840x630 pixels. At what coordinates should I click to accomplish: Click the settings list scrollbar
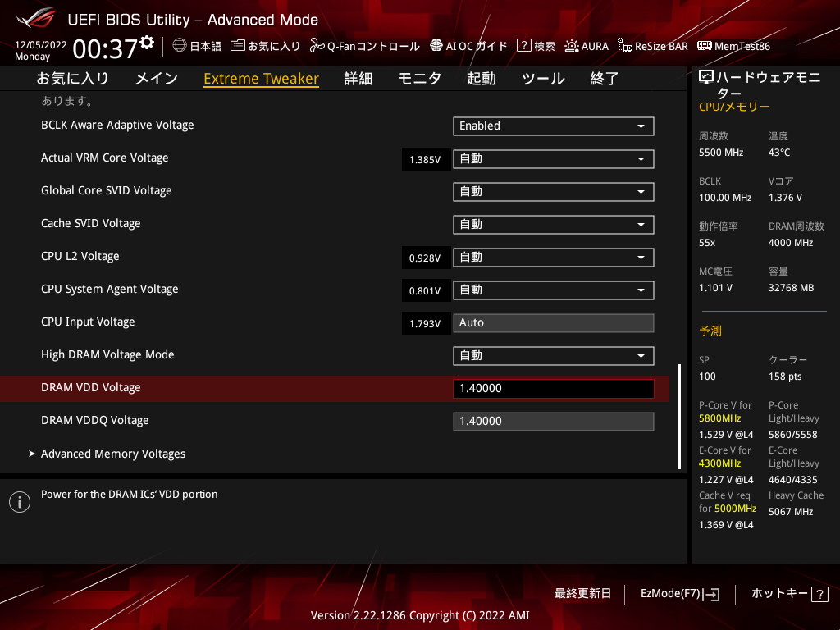point(680,417)
